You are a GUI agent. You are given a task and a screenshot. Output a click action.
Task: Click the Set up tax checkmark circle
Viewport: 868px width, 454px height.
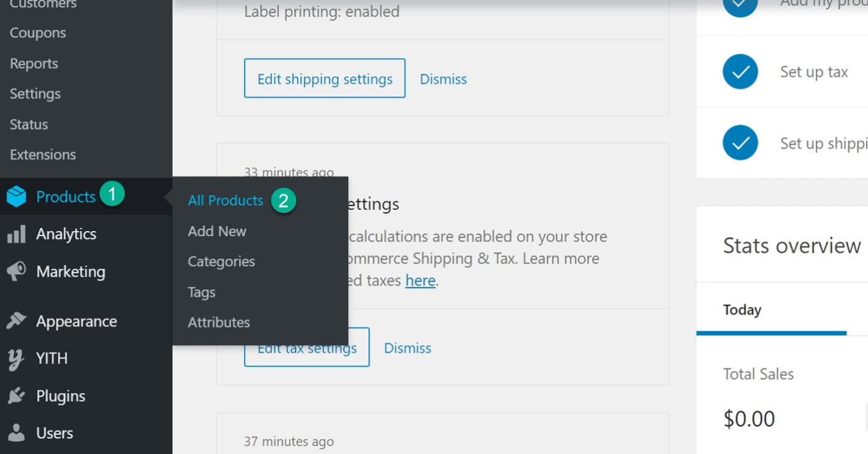(740, 72)
